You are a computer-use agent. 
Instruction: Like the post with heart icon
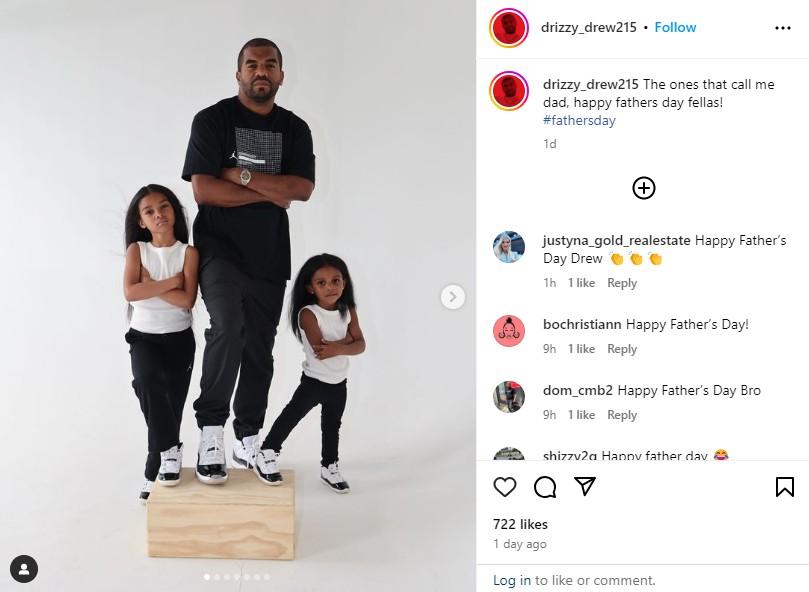505,487
